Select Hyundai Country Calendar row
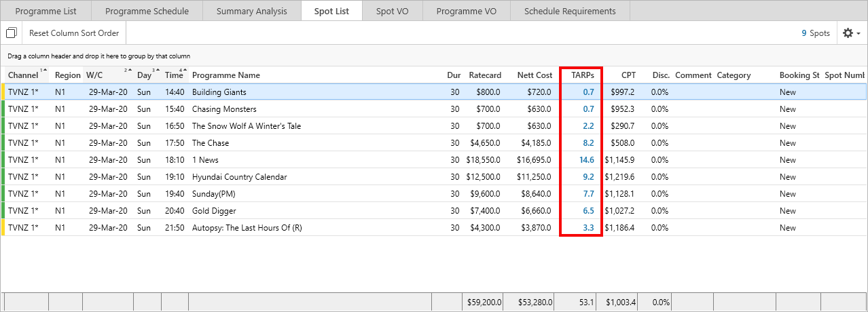 (435, 177)
